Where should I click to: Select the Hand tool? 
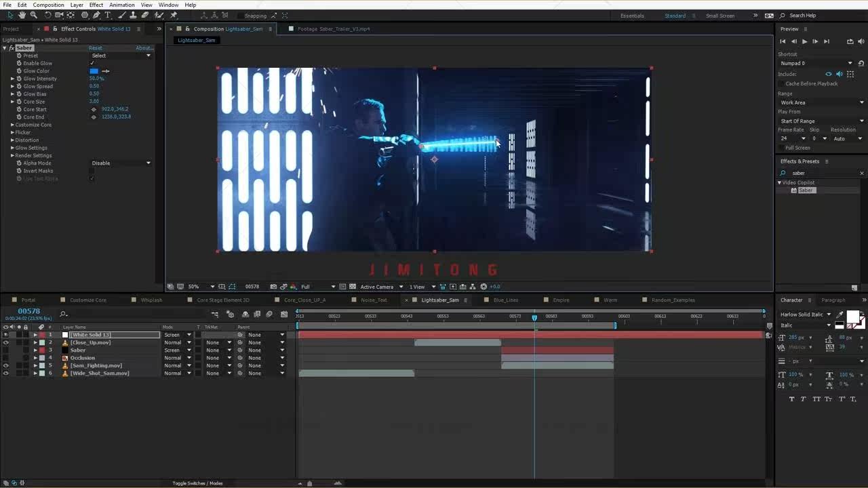tap(22, 15)
